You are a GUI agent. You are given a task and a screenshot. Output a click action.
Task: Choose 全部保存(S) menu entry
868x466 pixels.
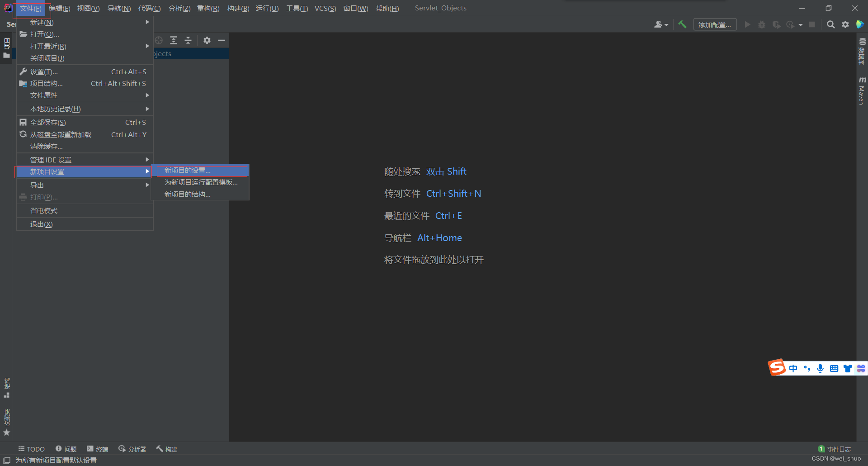85,122
